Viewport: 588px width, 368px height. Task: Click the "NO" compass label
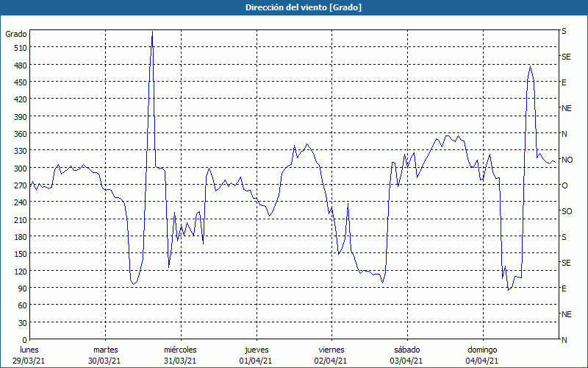point(567,160)
